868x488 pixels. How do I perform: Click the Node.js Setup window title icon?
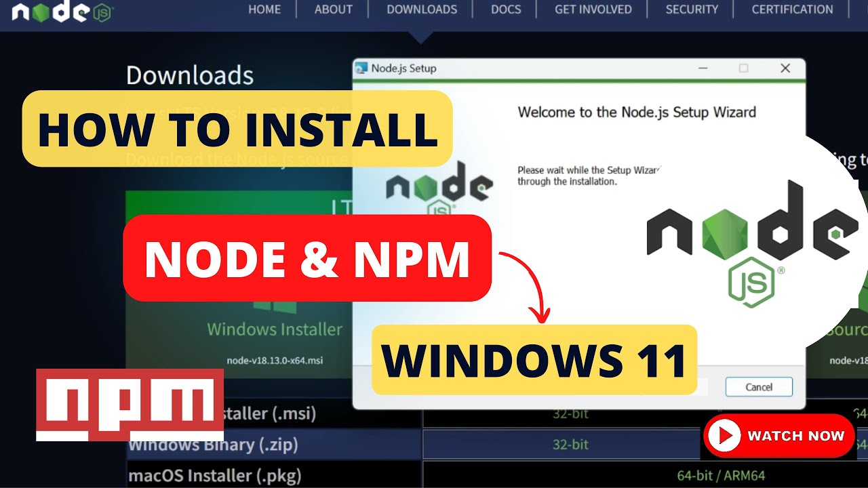[361, 68]
